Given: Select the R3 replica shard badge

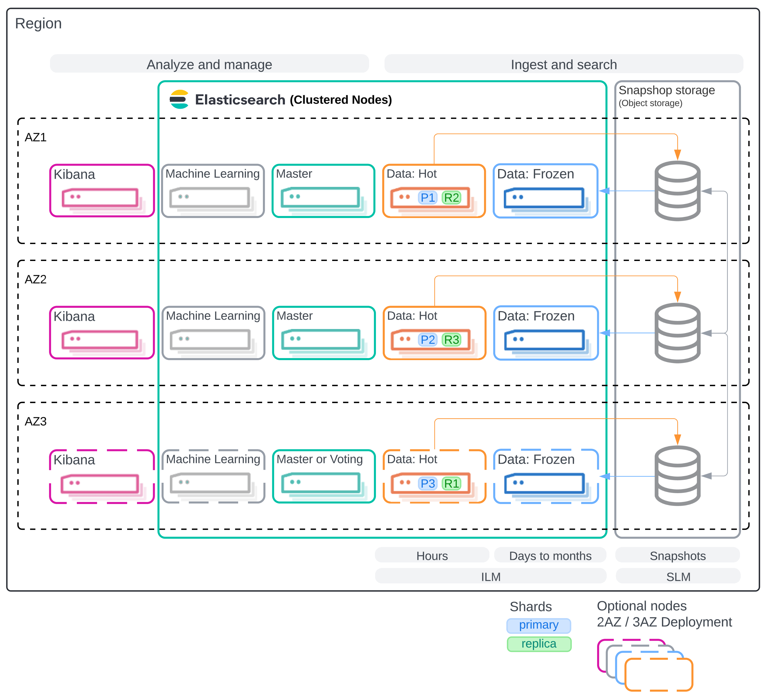Looking at the screenshot, I should 451,340.
